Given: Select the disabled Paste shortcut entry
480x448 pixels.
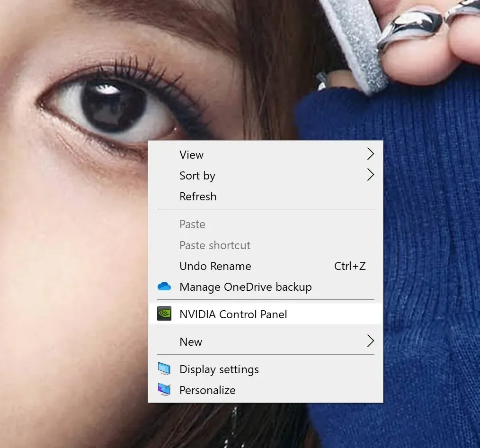Looking at the screenshot, I should [x=214, y=245].
